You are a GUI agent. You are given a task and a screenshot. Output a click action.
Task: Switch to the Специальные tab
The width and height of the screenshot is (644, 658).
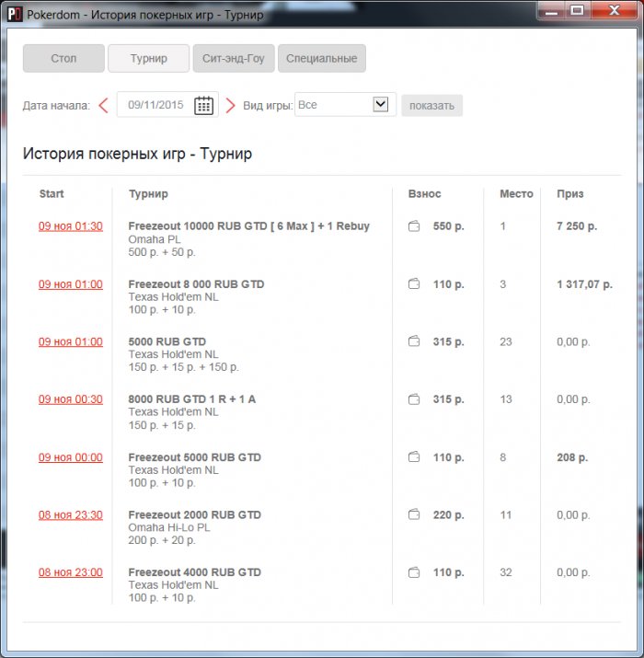click(x=322, y=58)
